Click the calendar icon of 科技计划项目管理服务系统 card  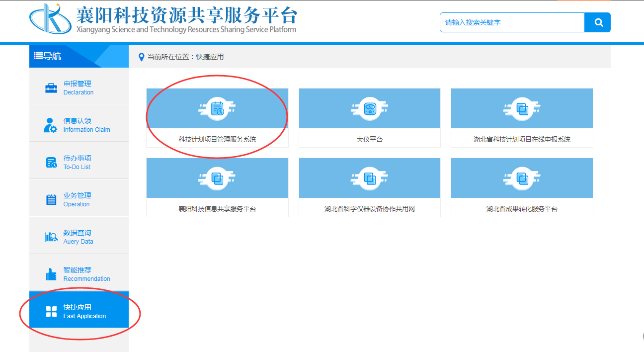point(217,109)
